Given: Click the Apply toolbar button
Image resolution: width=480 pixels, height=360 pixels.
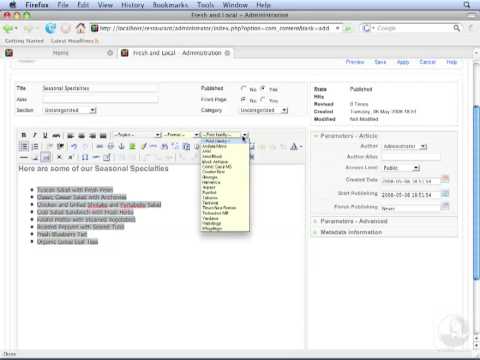Looking at the screenshot, I should point(403,62).
